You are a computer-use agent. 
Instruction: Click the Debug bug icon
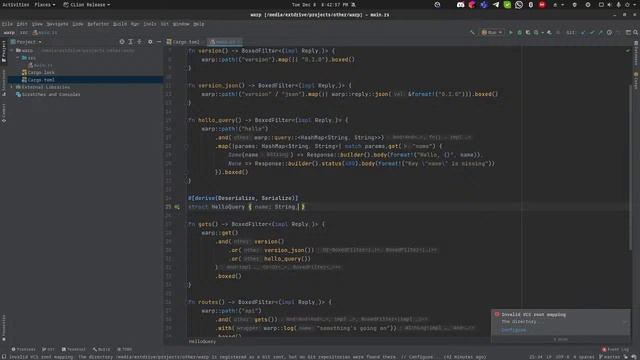tap(520, 32)
